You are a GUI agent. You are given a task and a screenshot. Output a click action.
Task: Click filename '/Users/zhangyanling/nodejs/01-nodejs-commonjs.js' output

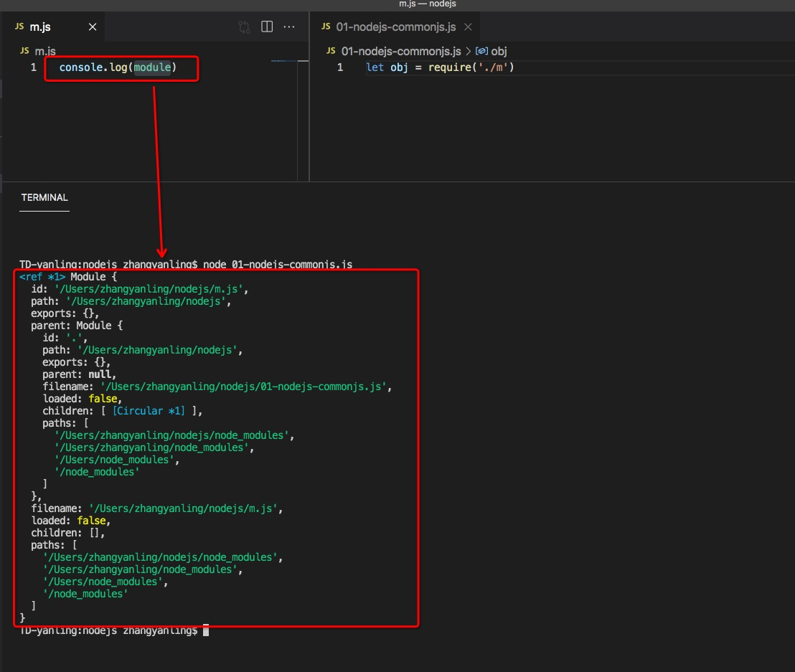217,387
